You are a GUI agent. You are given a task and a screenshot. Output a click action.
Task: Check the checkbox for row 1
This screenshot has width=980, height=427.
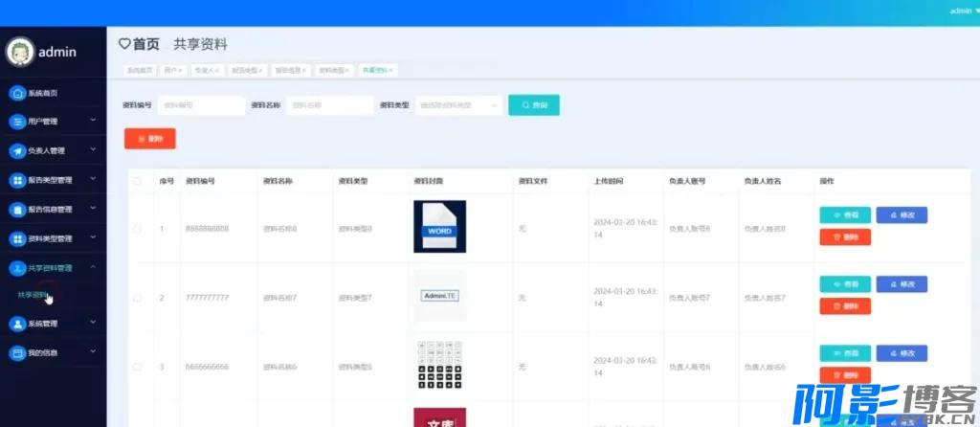137,229
